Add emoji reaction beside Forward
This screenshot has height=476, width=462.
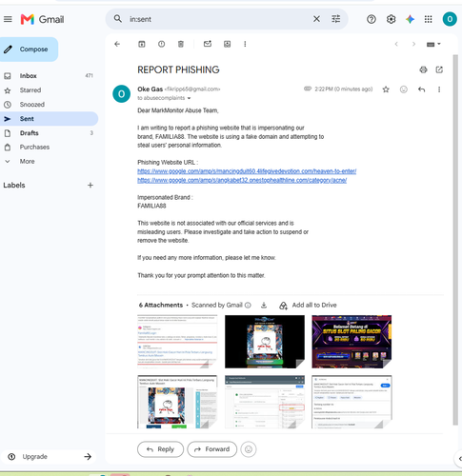point(249,449)
